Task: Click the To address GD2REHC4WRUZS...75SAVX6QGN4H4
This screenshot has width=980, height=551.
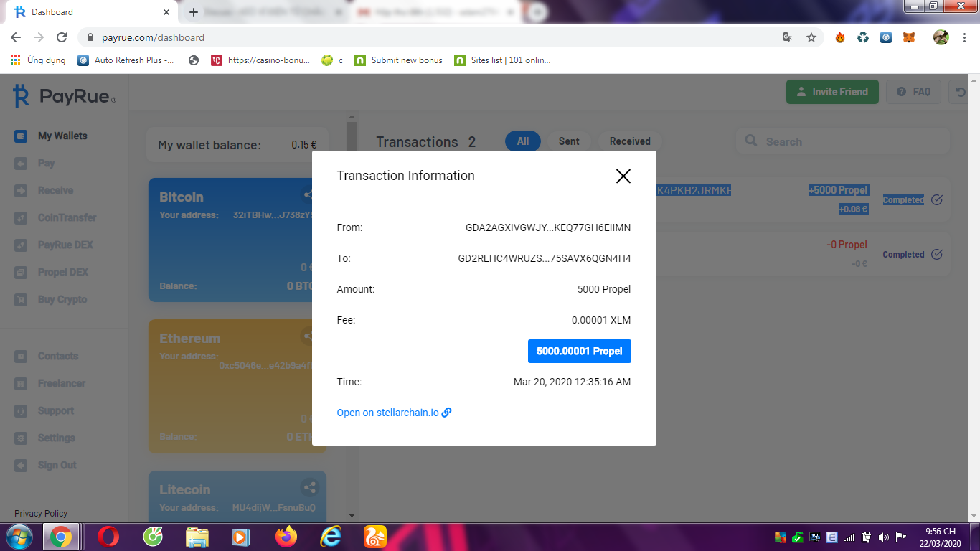Action: coord(545,259)
